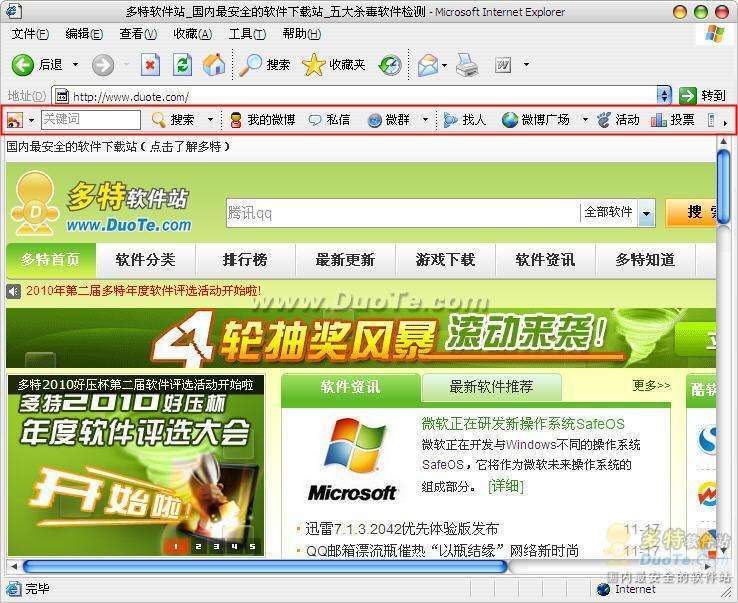The height and width of the screenshot is (603, 738).
Task: Click the Weibo toolbar 搜索 magnifier button
Action: click(173, 120)
